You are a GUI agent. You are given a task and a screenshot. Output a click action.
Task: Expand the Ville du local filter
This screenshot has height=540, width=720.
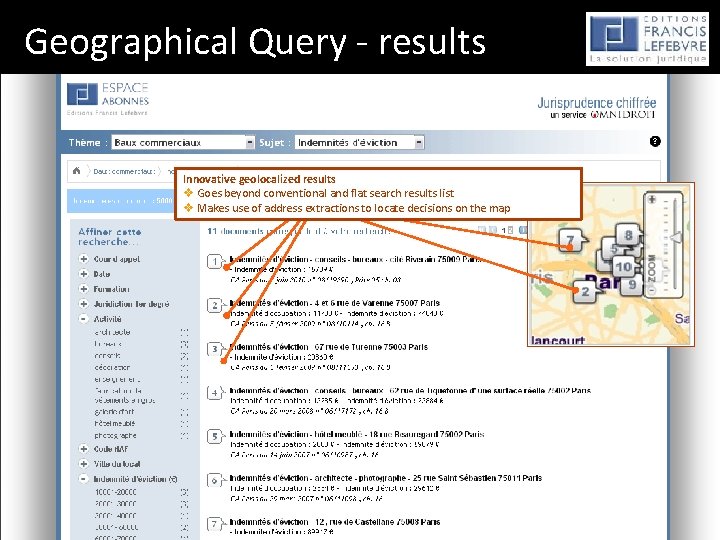83,464
